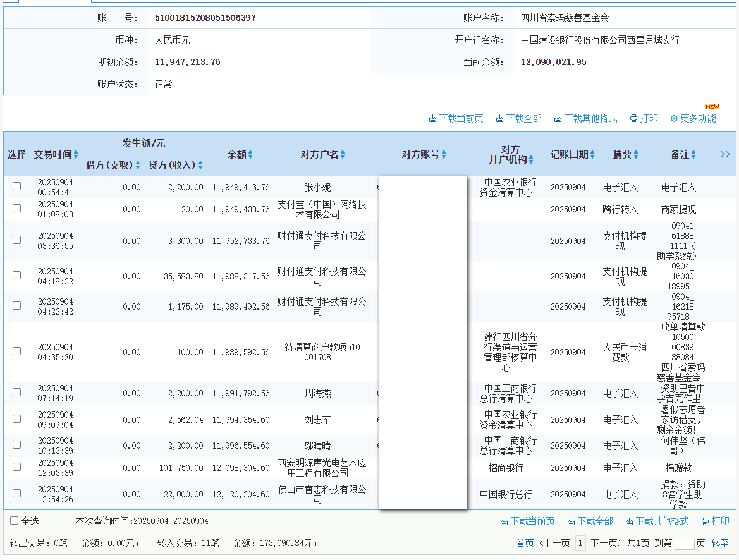Open 更多功能 gear icon menu
The width and height of the screenshot is (739, 560).
pos(674,119)
